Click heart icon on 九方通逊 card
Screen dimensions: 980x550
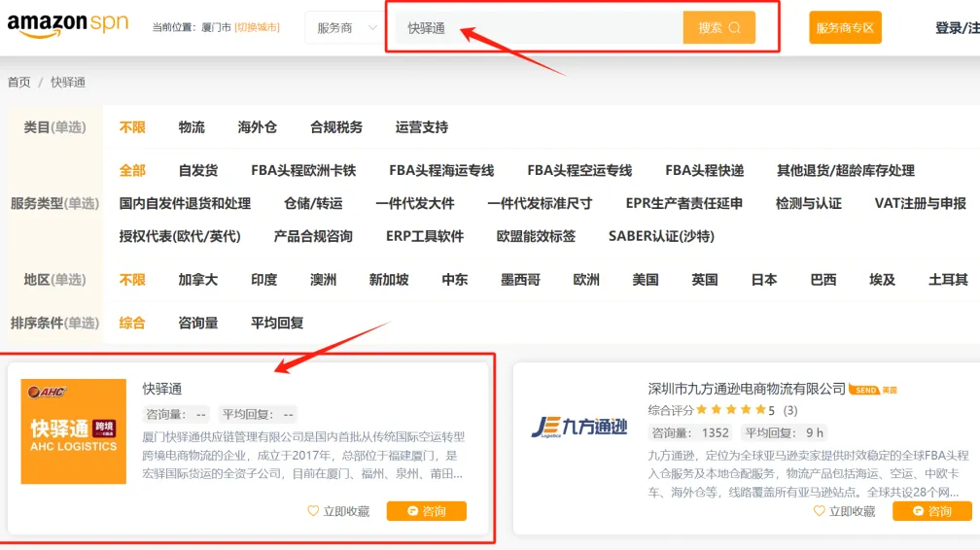click(819, 511)
